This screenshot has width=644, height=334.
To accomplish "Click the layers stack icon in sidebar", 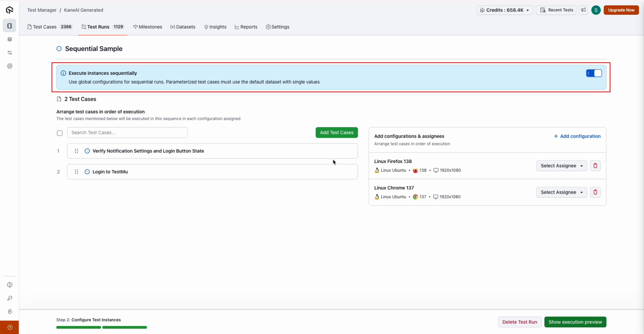I will coord(10,39).
